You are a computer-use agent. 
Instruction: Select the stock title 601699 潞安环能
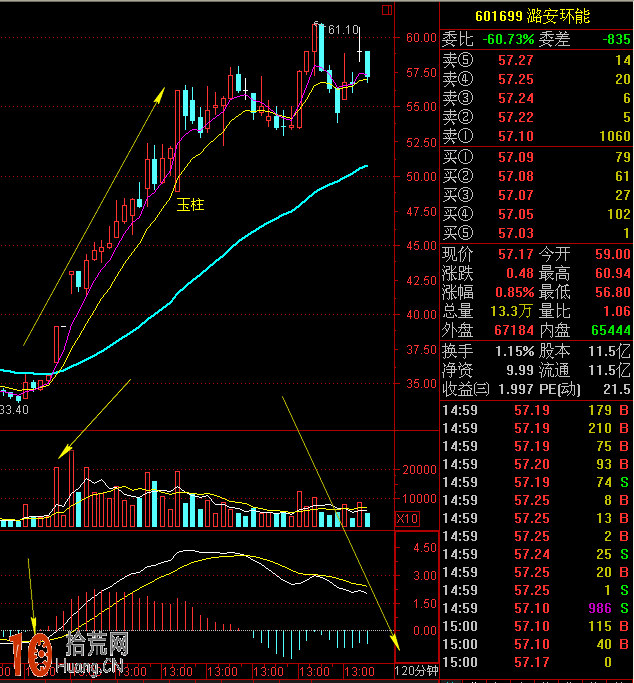coord(533,16)
